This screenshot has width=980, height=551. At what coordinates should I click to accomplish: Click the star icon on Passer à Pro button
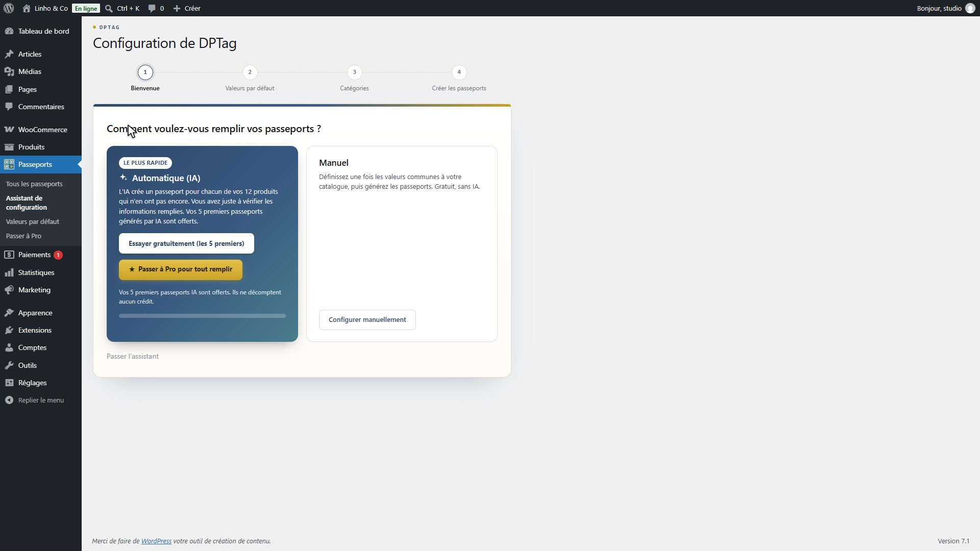click(132, 269)
